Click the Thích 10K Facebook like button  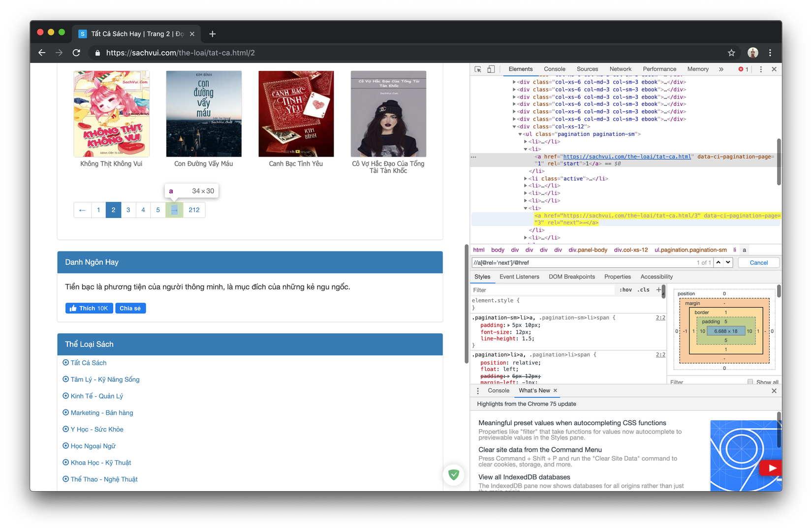point(89,308)
